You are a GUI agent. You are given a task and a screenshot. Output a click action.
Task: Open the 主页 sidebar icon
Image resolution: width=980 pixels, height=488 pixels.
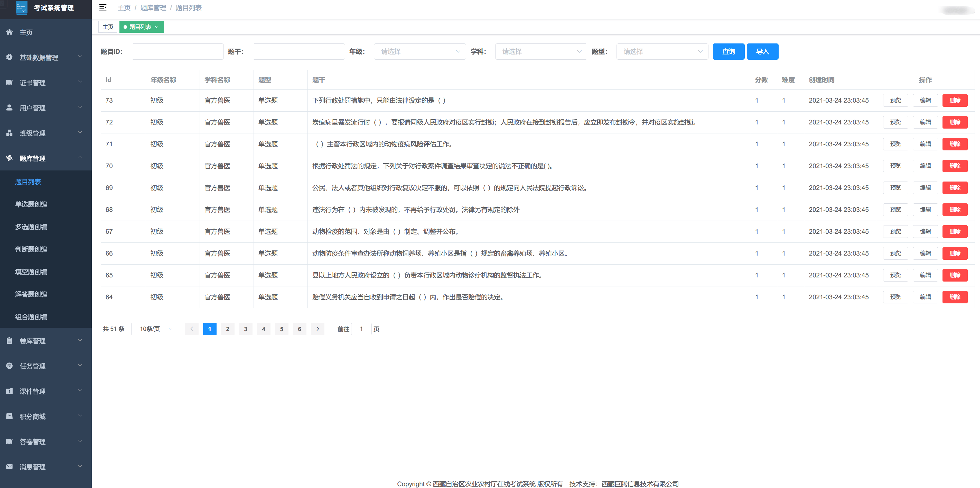(9, 32)
